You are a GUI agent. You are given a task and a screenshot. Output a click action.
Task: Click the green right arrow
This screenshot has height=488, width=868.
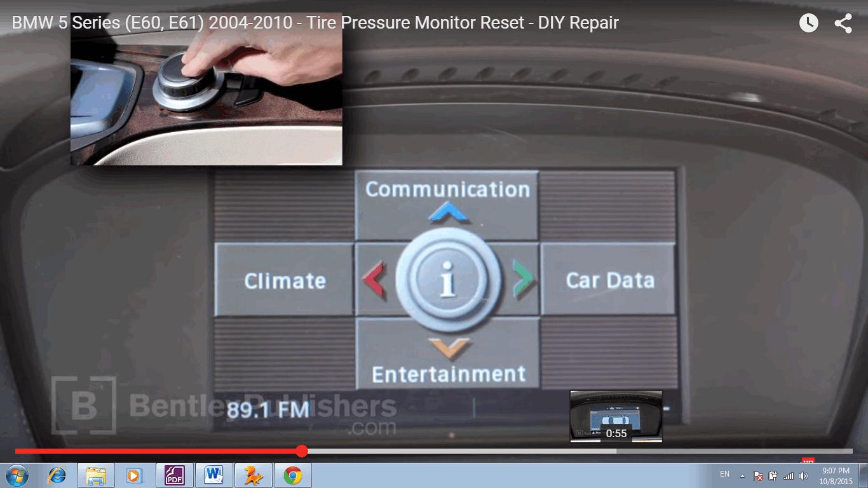coord(524,280)
